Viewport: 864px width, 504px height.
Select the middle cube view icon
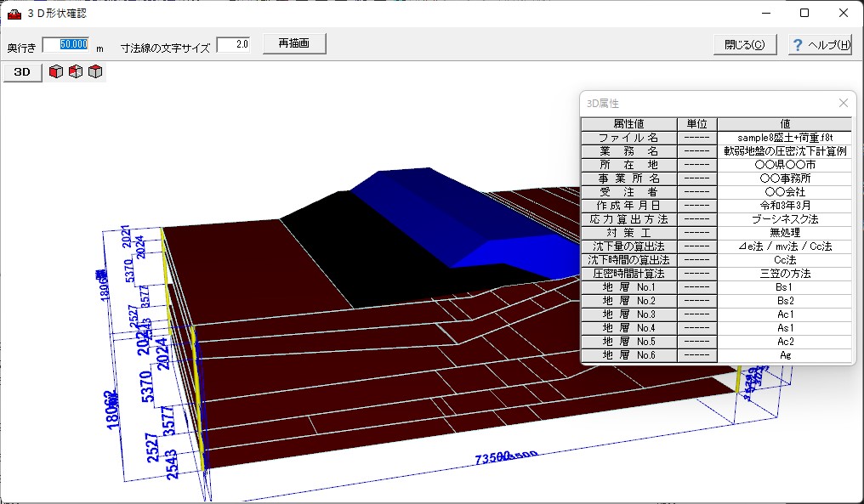(x=76, y=72)
